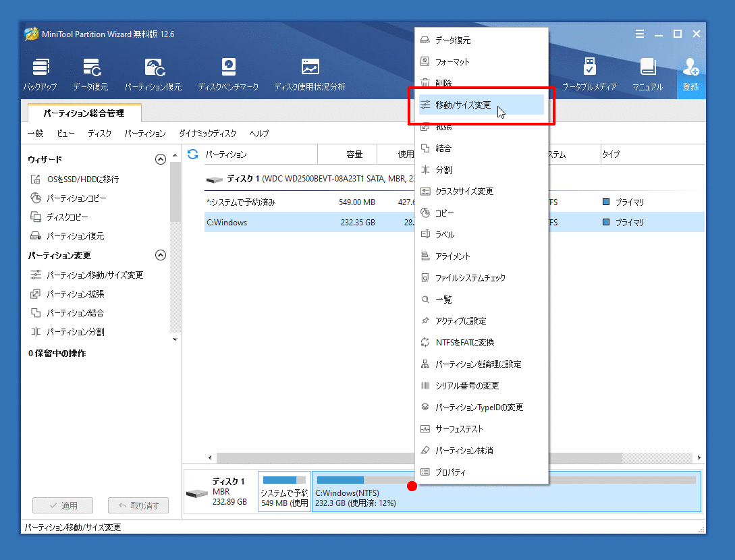The image size is (735, 560).
Task: Collapse the パーティション変更 section
Action: (160, 255)
